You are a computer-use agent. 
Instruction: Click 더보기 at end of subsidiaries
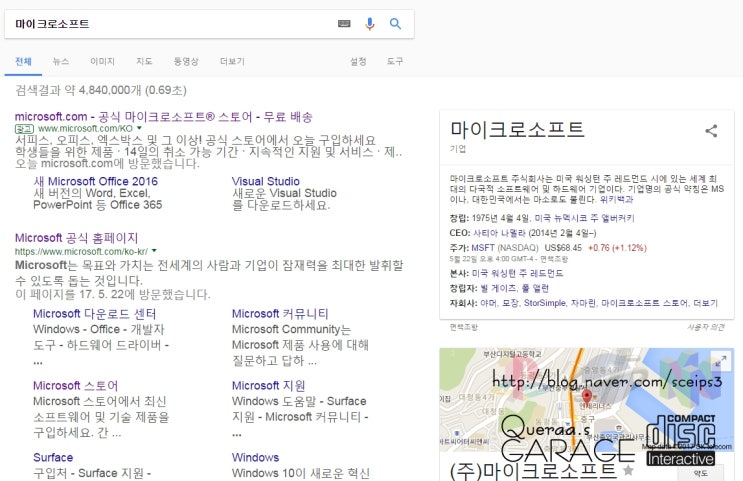pyautogui.click(x=706, y=303)
